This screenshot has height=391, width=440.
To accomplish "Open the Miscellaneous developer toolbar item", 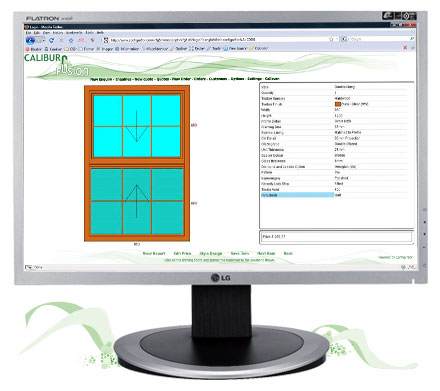I will [154, 49].
